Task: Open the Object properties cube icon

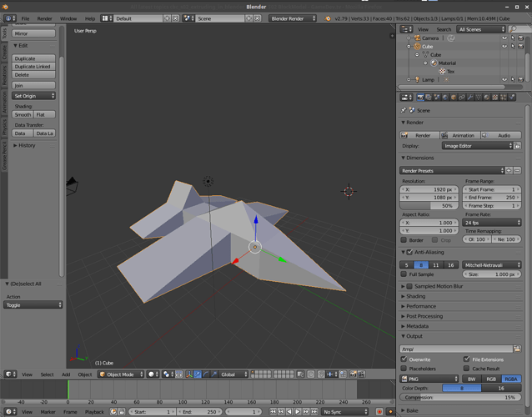Action: [454, 98]
